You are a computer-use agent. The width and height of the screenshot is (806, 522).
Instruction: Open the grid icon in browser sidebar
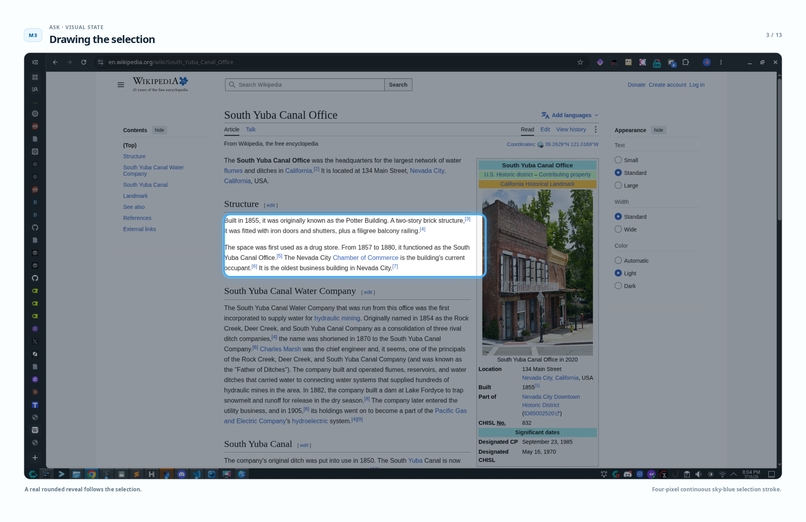(x=35, y=77)
